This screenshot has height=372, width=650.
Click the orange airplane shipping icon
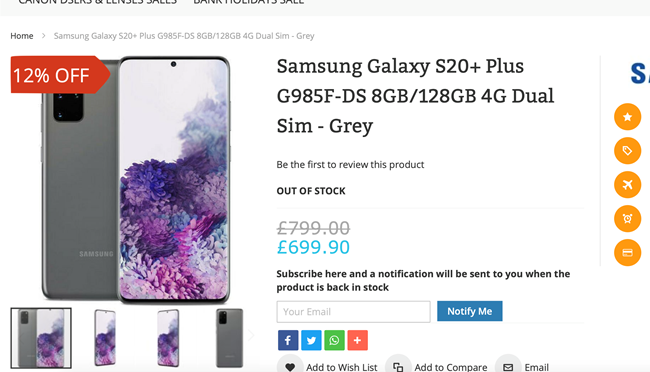click(627, 185)
